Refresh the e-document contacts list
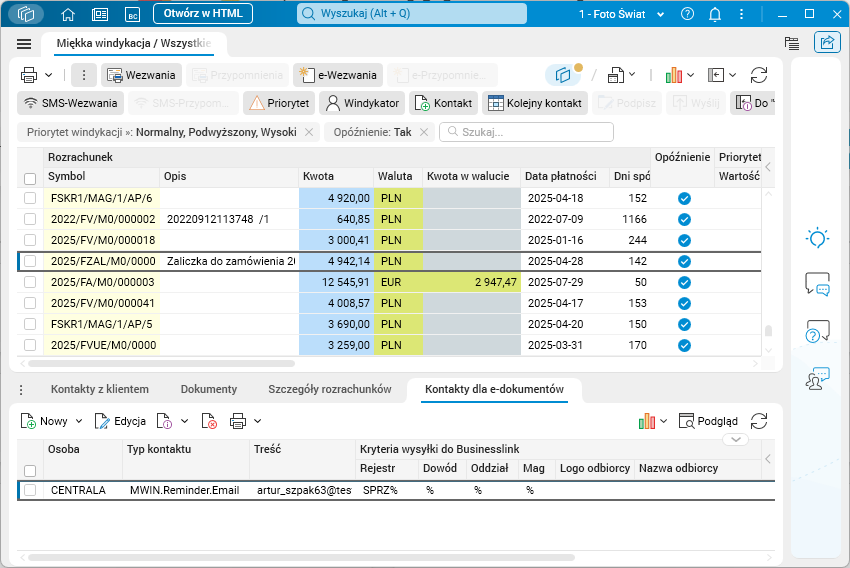This screenshot has width=850, height=568. 759,421
